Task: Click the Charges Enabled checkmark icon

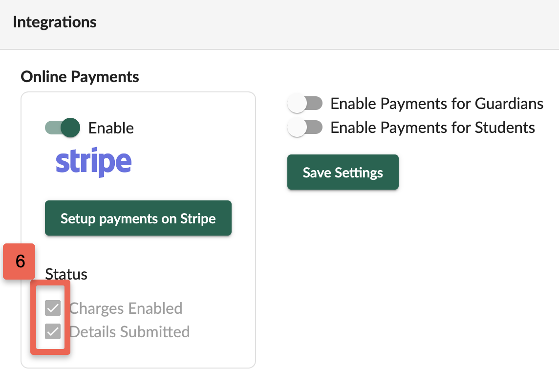Action: tap(53, 308)
